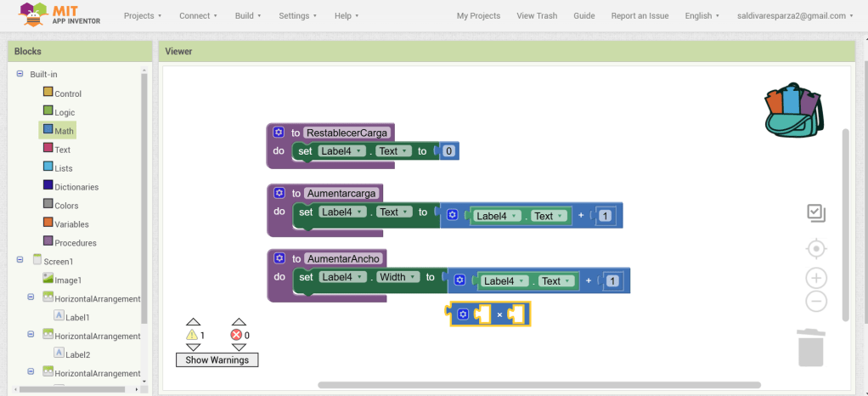Image resolution: width=868 pixels, height=396 pixels.
Task: Zoom in with the plus icon
Action: 815,278
